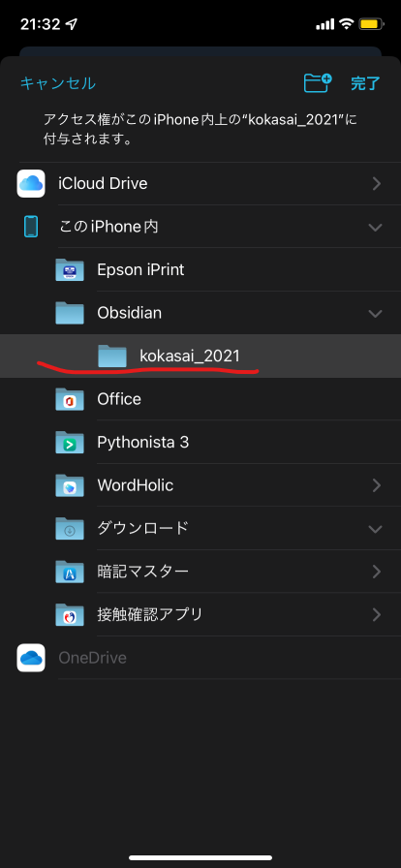
Task: Tap the iPhone device icon
Action: [x=31, y=227]
